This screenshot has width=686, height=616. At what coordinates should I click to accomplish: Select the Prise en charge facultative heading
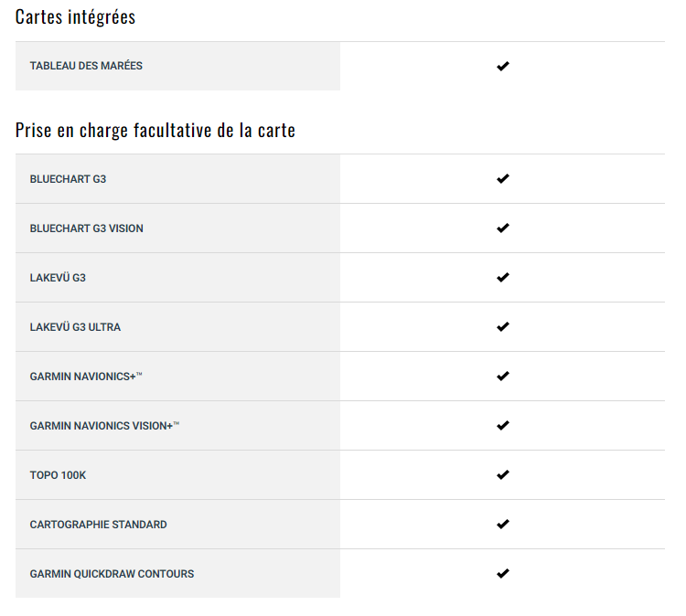(155, 131)
